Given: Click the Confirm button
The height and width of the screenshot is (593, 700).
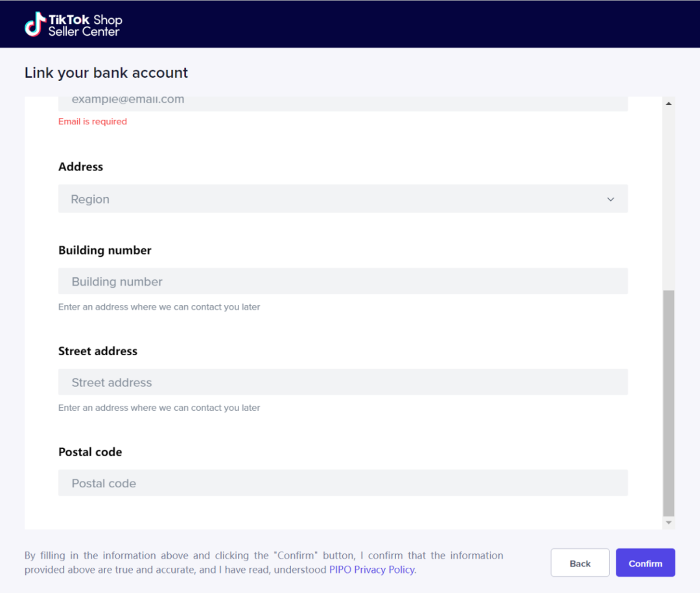Looking at the screenshot, I should click(x=645, y=563).
